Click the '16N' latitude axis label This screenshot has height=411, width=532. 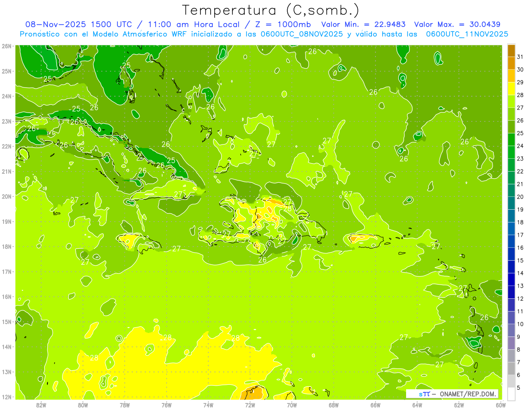pyautogui.click(x=7, y=297)
